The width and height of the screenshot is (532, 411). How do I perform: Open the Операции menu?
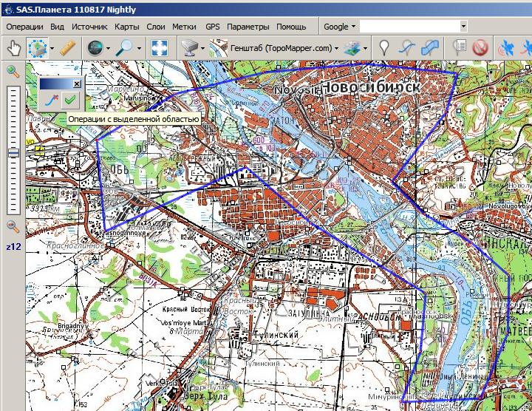pyautogui.click(x=24, y=27)
